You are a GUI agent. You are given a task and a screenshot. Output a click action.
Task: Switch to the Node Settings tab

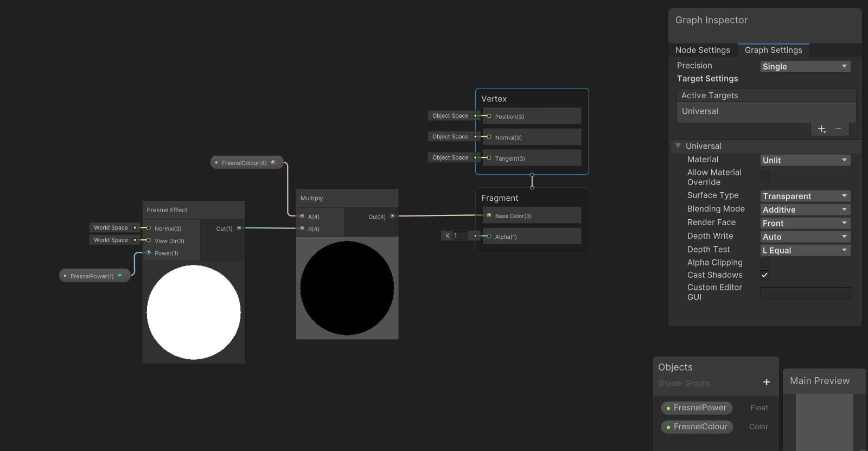click(703, 50)
